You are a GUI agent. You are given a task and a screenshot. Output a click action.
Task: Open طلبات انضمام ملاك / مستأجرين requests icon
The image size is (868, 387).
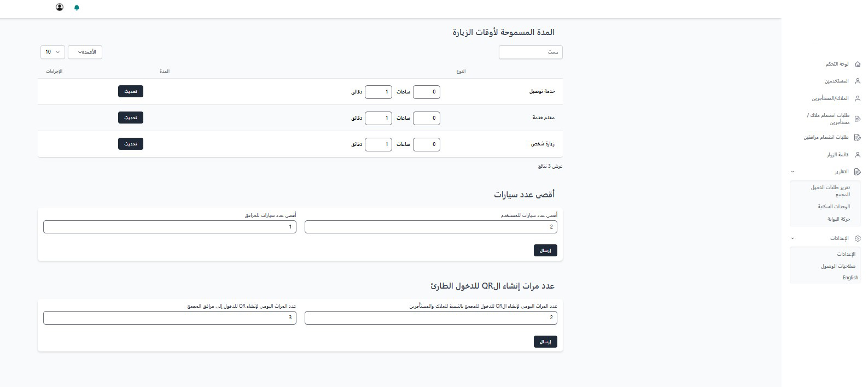pos(858,119)
